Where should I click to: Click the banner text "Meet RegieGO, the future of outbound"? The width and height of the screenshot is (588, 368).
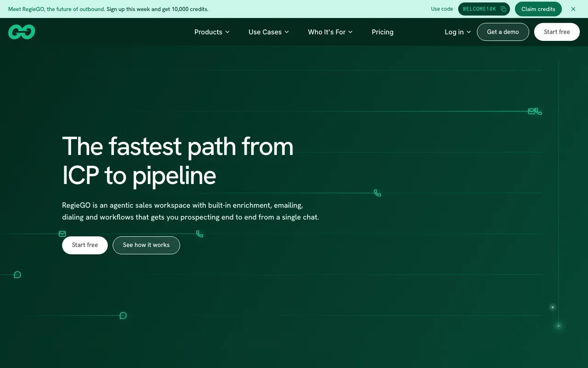pyautogui.click(x=57, y=9)
